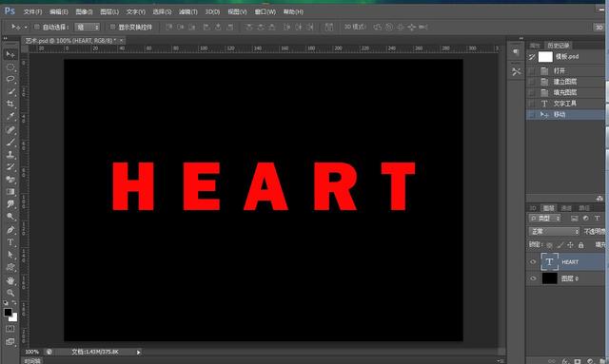Select the Clone Stamp tool

(x=10, y=155)
